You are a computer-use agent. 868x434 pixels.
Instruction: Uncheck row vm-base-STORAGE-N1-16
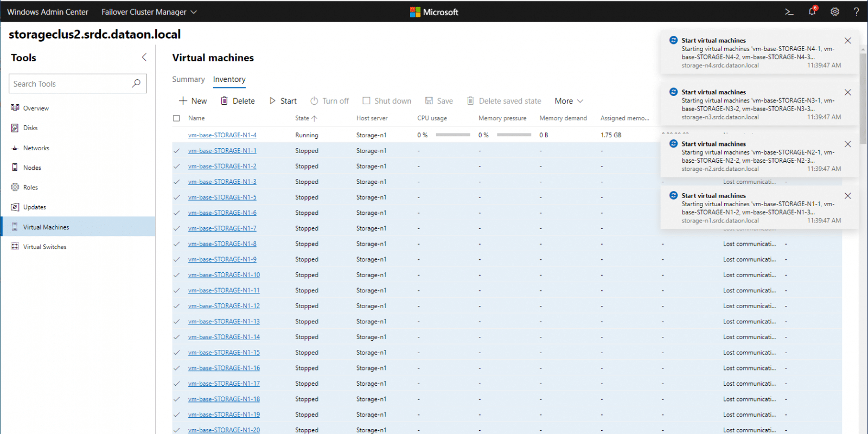(176, 368)
